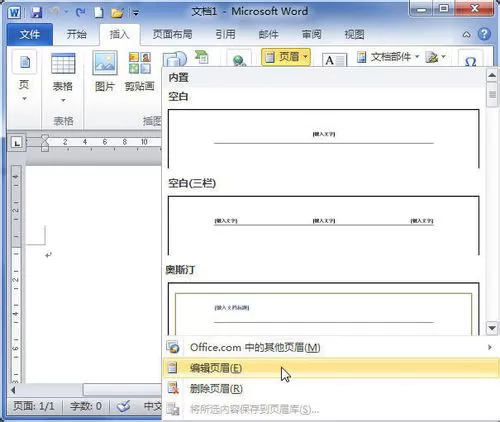Click the 字数: 0 word count indicator

point(86,406)
